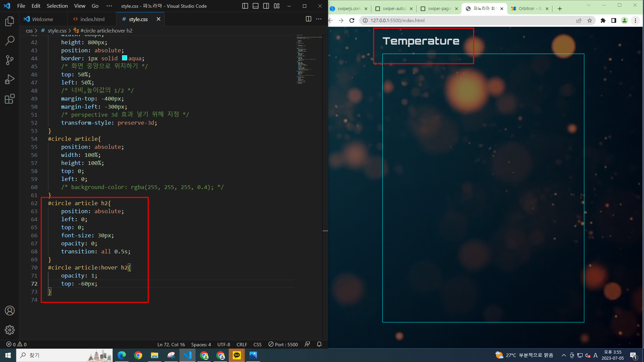The width and height of the screenshot is (644, 362).
Task: Open the Selection menu
Action: 57,6
